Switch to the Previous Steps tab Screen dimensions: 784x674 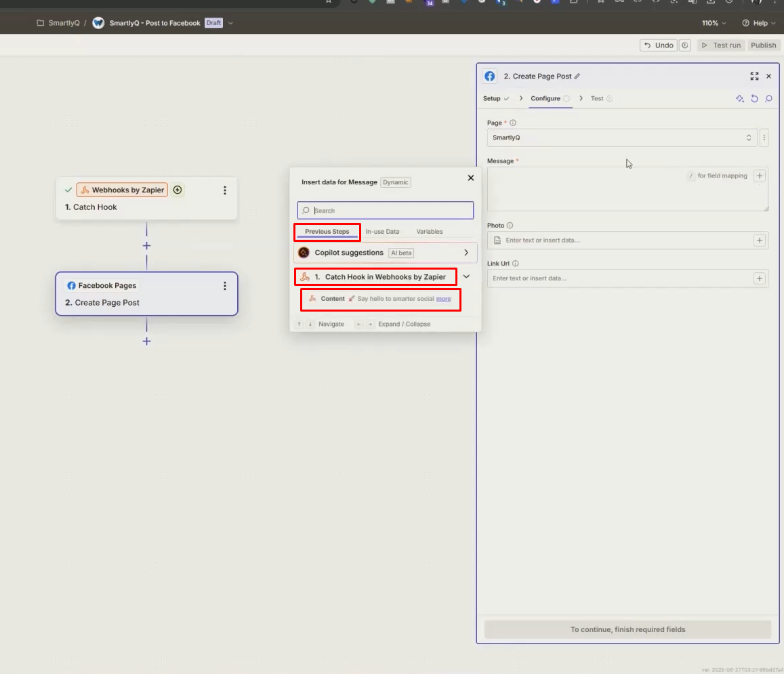(x=327, y=232)
